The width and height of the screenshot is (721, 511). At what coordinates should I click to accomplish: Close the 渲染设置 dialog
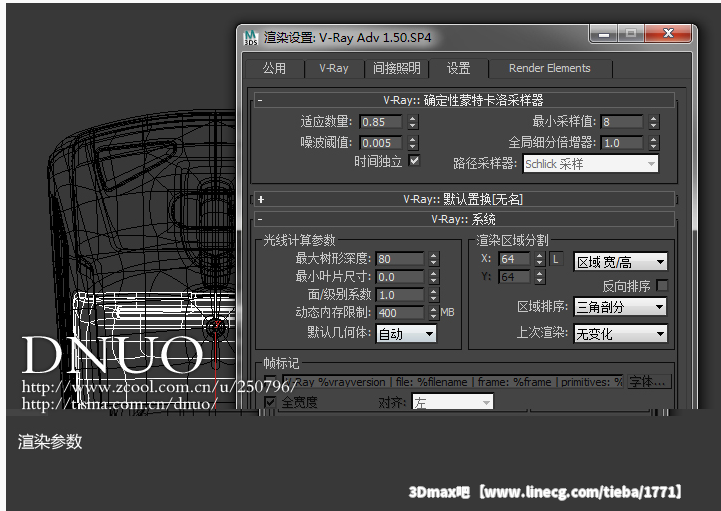[x=668, y=34]
